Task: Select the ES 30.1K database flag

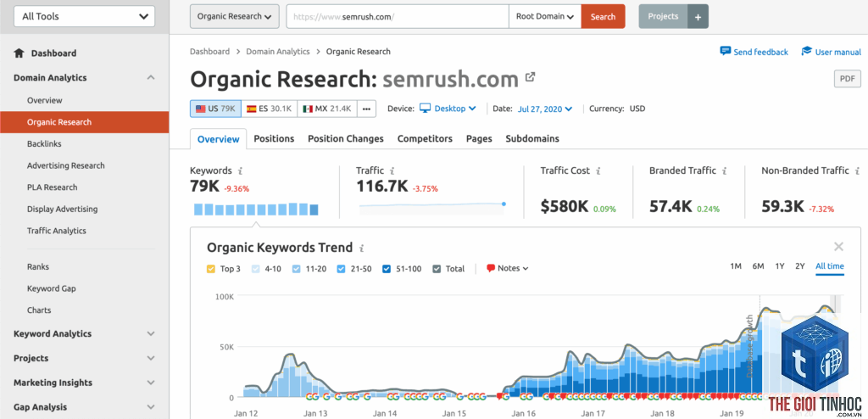Action: click(269, 109)
